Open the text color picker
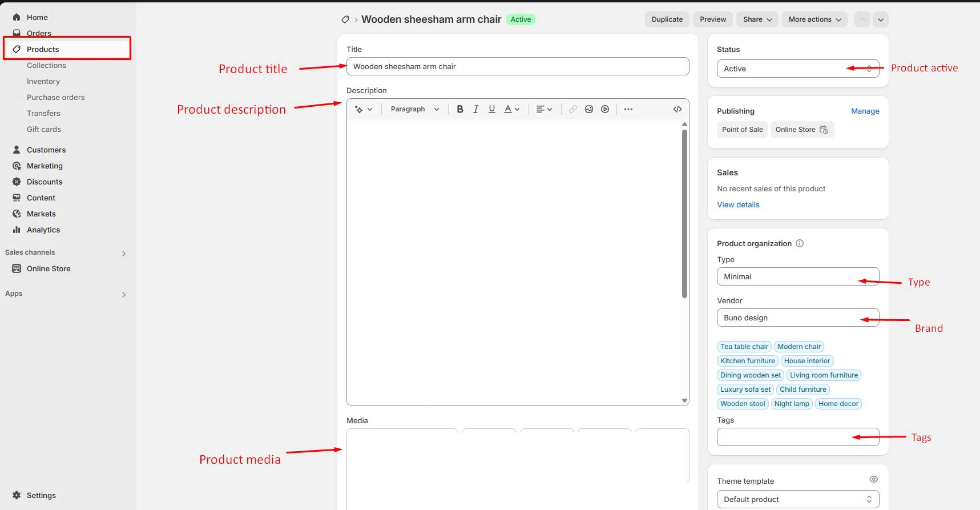 click(511, 109)
